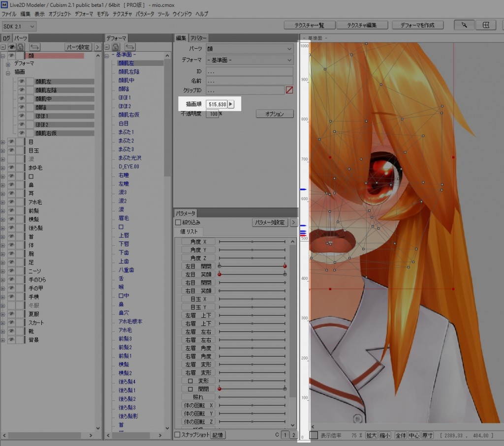The image size is (504, 446).
Task: Click the lock icon in deformer panel toolbar
Action: 116,47
